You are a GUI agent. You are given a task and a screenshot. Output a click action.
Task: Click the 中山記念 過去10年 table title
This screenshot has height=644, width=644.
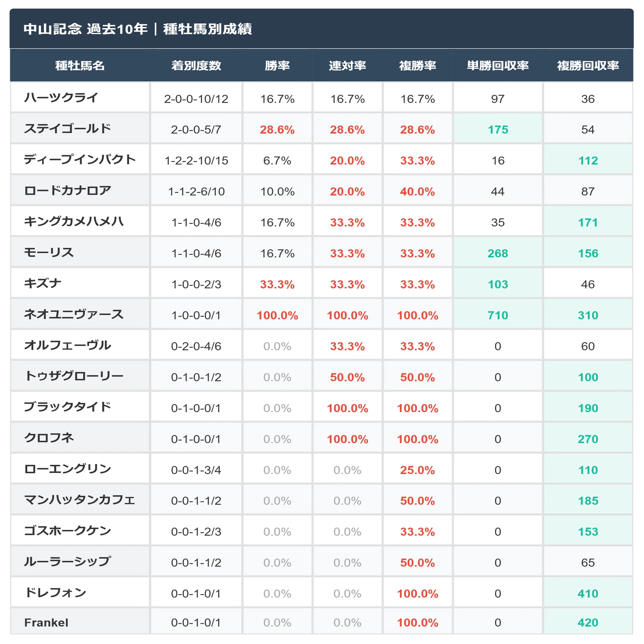138,29
